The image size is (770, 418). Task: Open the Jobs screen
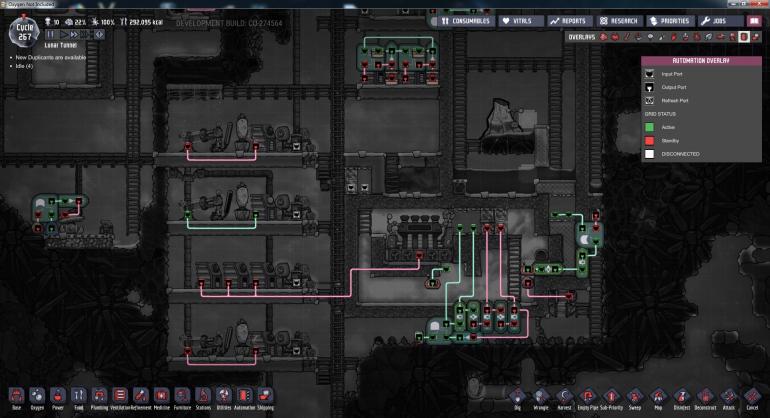click(720, 21)
